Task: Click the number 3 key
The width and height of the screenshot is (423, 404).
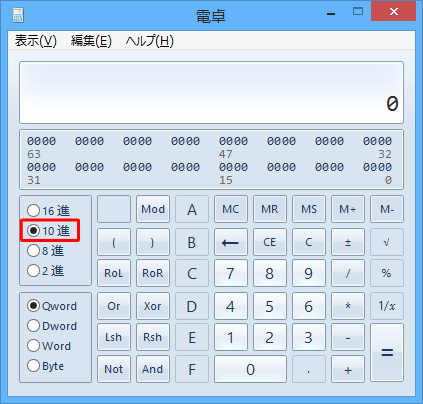Action: (x=309, y=337)
